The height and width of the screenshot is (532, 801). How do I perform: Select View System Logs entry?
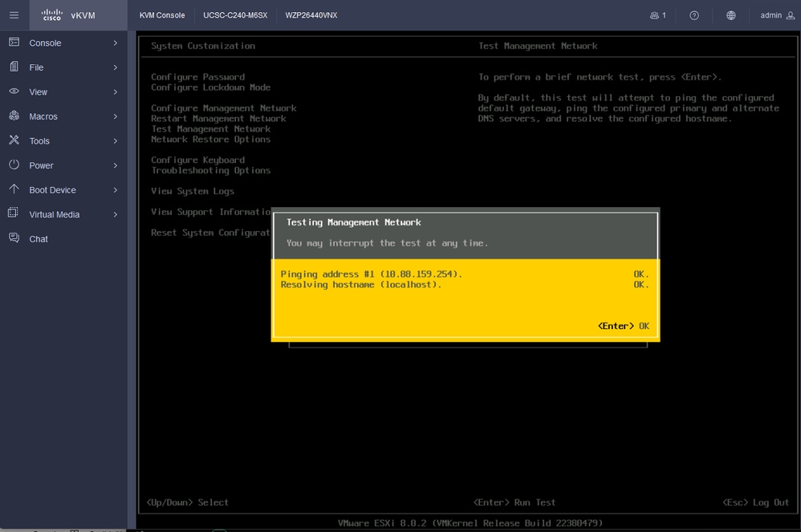[193, 191]
